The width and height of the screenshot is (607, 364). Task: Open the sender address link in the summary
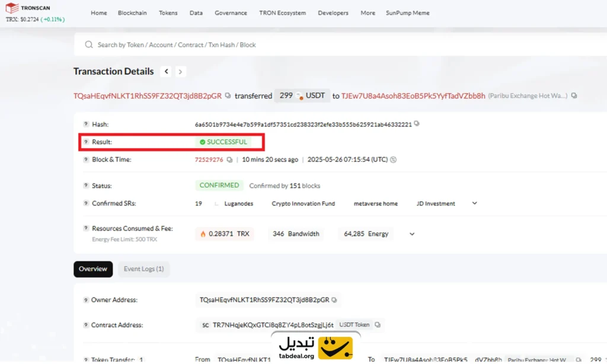coord(148,95)
